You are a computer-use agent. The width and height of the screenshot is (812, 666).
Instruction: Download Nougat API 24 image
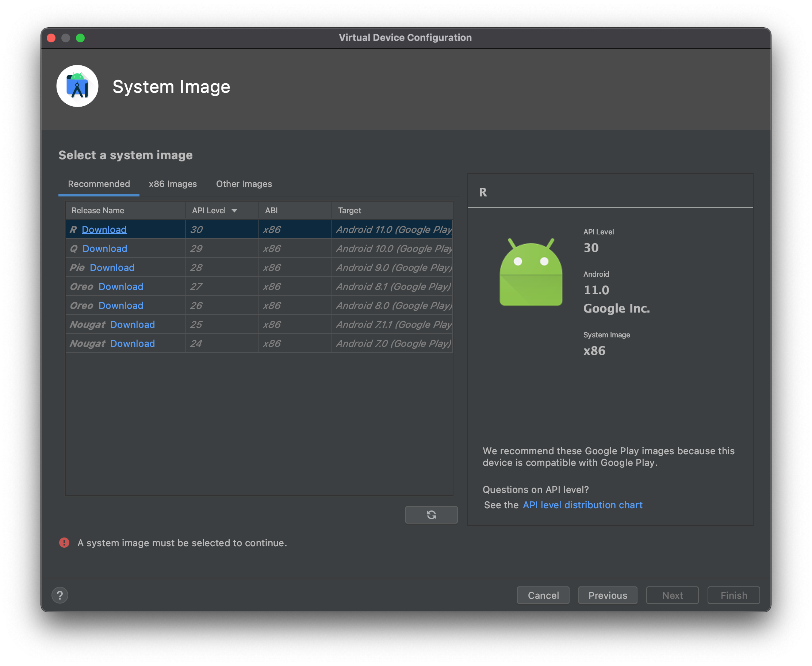133,343
